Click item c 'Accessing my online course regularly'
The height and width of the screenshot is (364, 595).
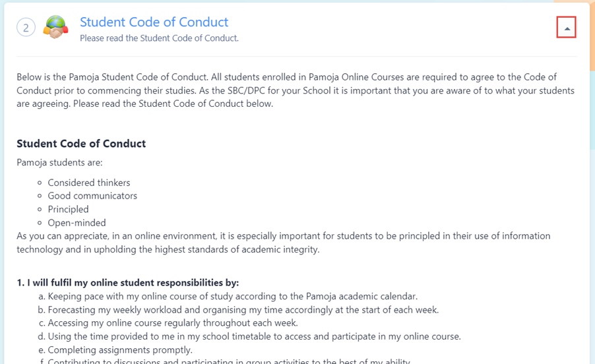click(x=173, y=323)
